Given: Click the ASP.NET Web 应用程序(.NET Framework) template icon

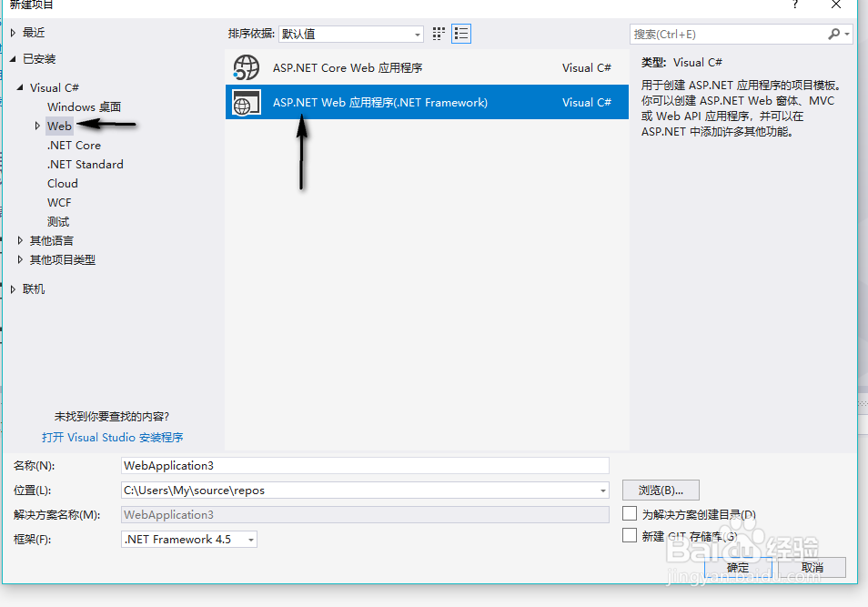Looking at the screenshot, I should point(246,102).
